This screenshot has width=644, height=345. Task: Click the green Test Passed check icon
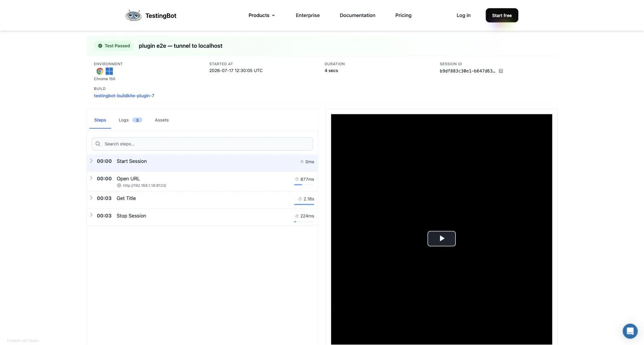tap(100, 46)
